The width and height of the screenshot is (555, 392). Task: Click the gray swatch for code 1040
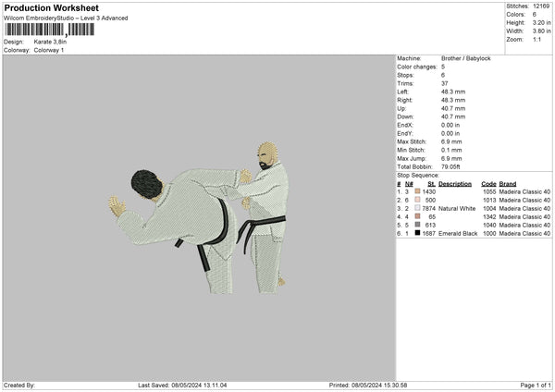click(x=417, y=225)
